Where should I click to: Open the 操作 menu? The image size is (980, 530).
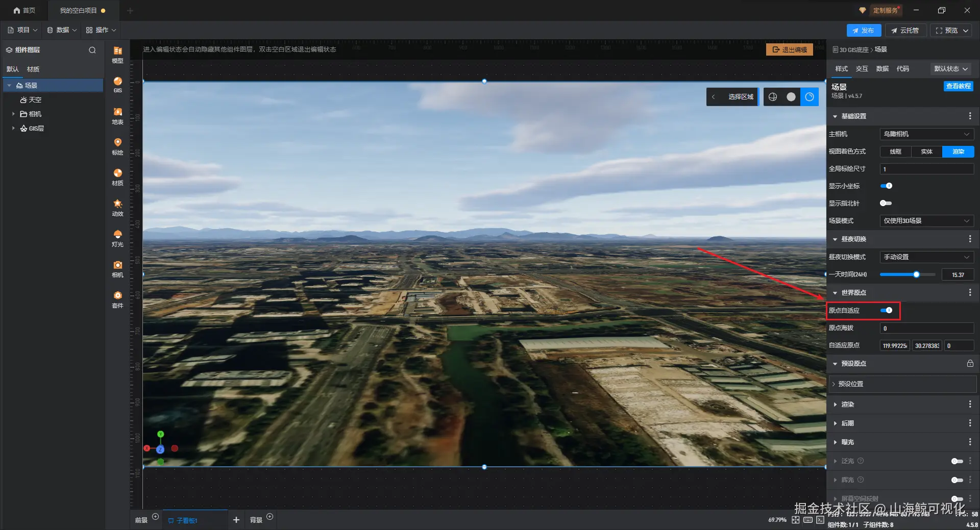101,30
